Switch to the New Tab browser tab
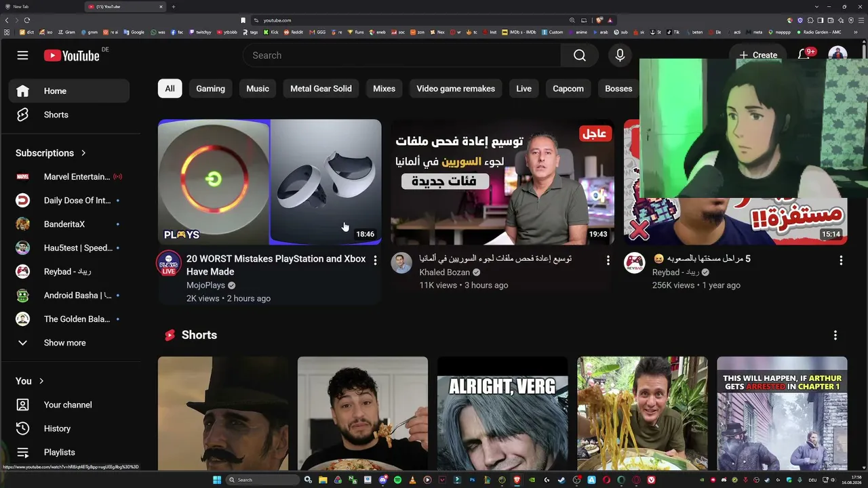The height and width of the screenshot is (488, 868). click(42, 7)
